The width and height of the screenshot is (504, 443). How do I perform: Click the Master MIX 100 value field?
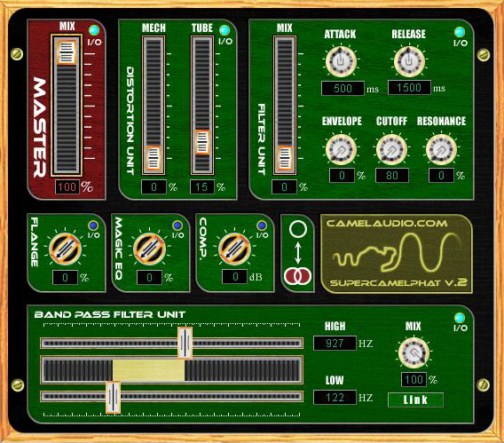(67, 187)
